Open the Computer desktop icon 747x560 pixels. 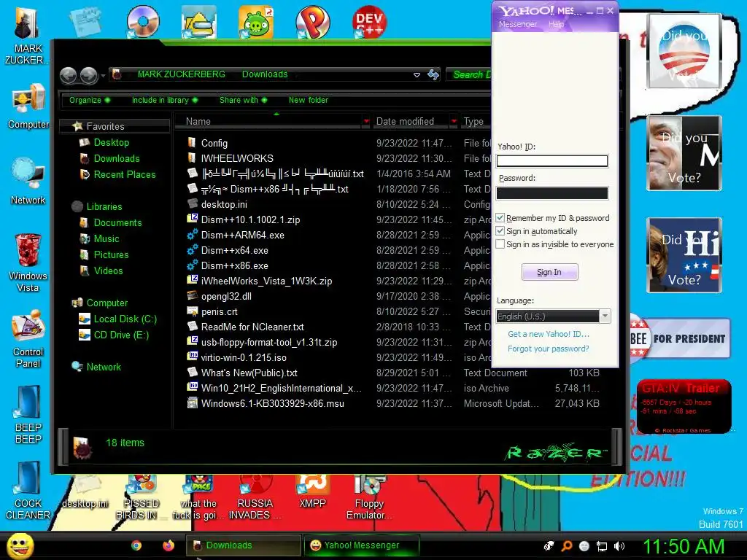[28, 106]
